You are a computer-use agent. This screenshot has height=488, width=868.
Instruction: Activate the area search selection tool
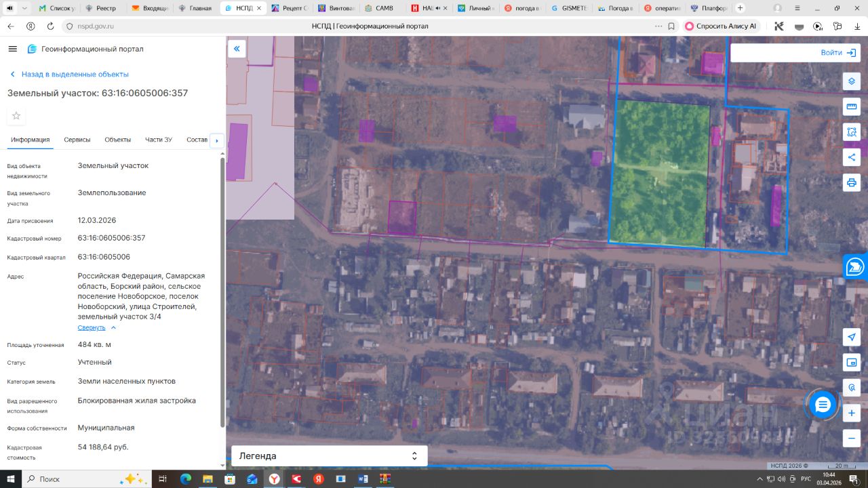click(852, 132)
